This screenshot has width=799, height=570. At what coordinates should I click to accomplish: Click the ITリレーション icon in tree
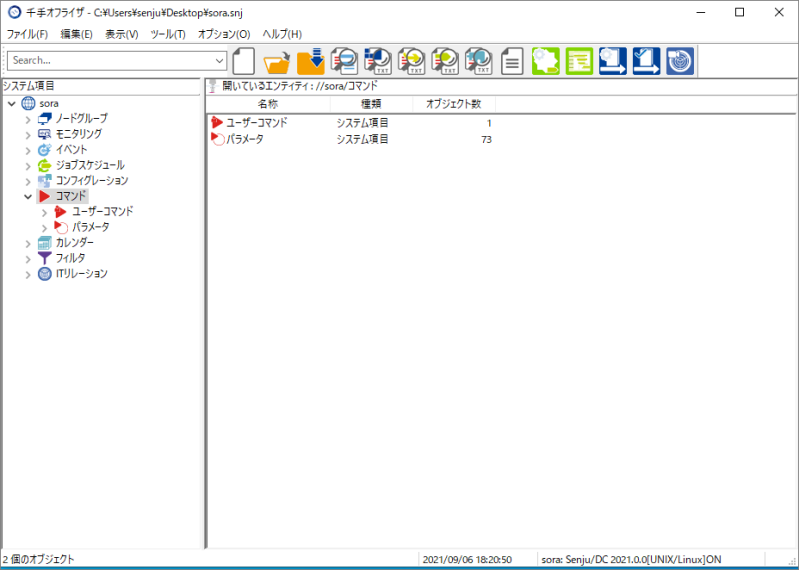pos(45,274)
